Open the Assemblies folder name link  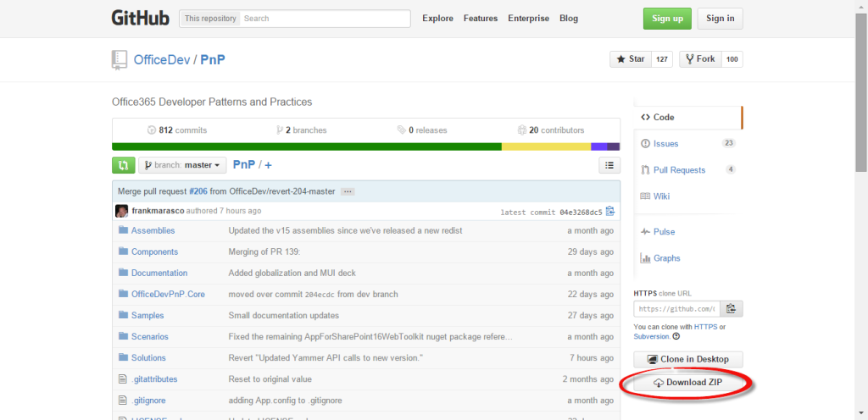[153, 230]
